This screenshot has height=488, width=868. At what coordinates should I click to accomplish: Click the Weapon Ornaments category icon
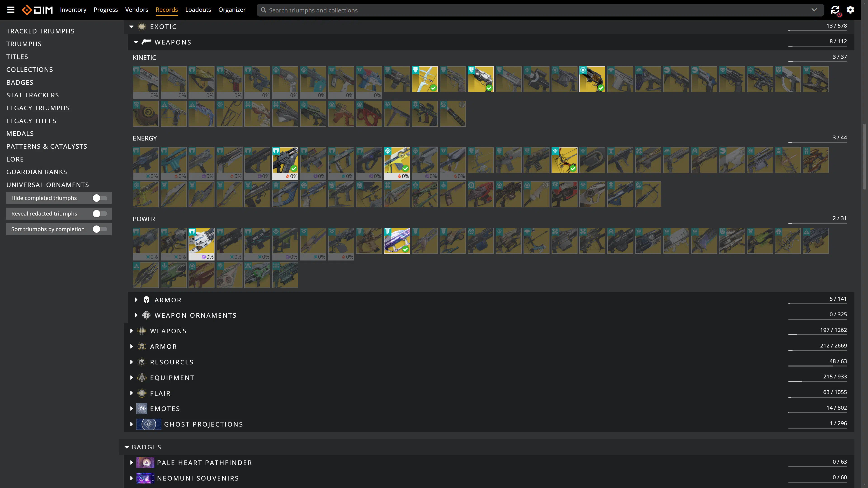146,315
